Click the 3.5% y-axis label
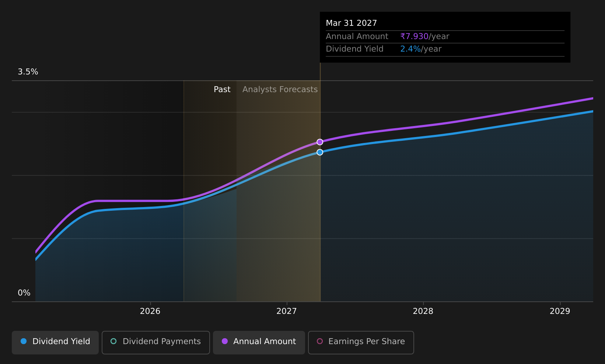605x364 pixels. tap(28, 72)
